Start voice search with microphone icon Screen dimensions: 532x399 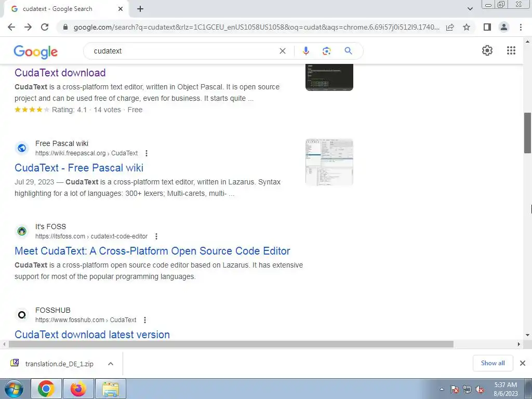(x=305, y=51)
